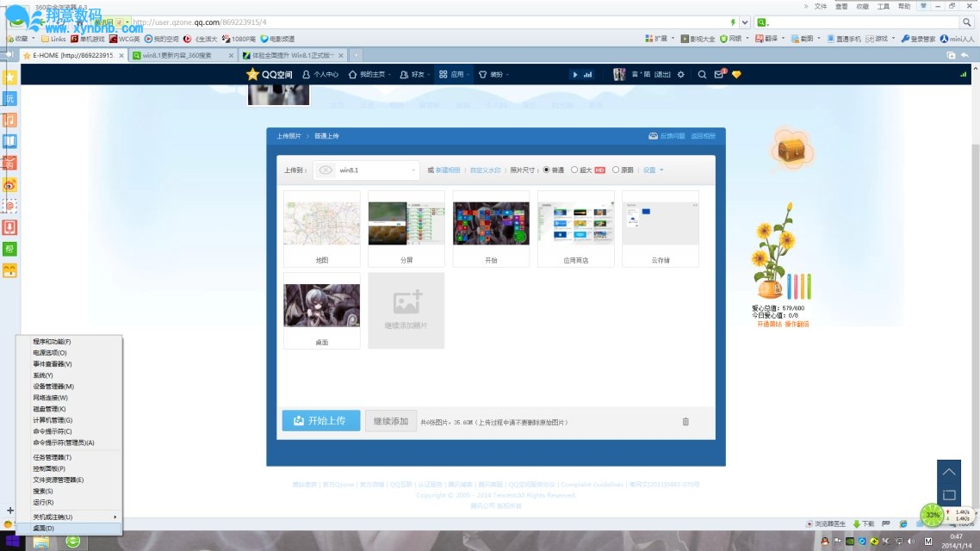Click 继续添加照片 placeholder tile
Screen dimensions: 980x551
[x=406, y=311]
